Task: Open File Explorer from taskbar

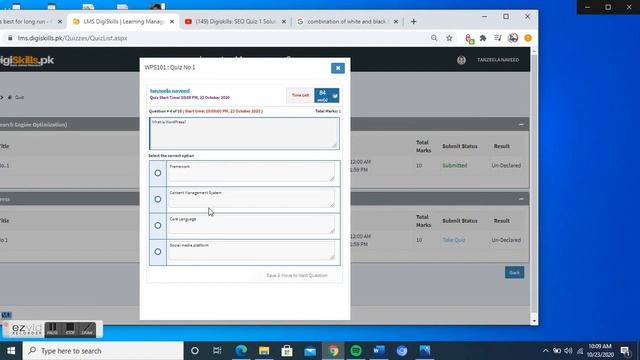Action: (x=264, y=351)
